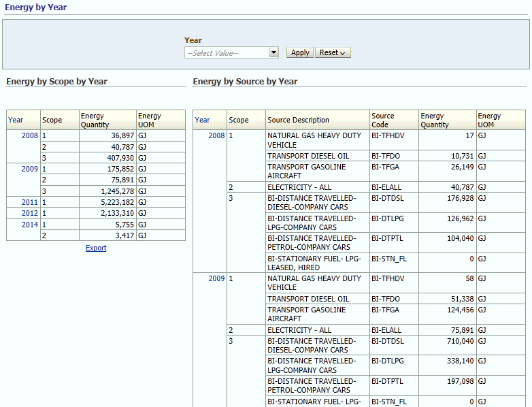Select the BI-ELALL source code cell for 2008

(394, 187)
